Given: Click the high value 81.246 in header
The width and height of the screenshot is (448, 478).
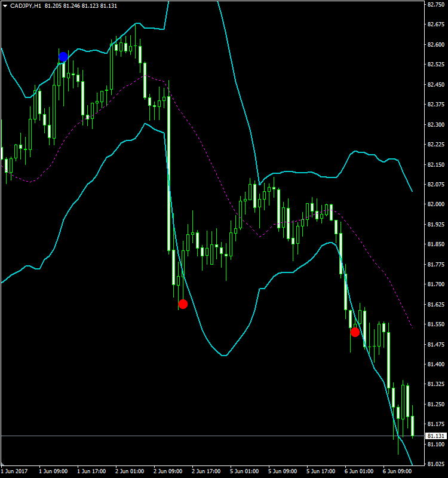Looking at the screenshot, I should pos(72,6).
